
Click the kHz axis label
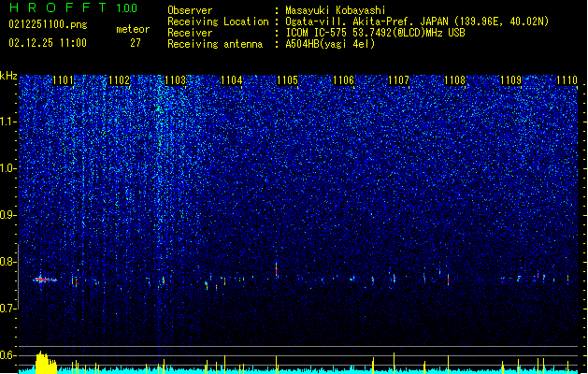pos(8,76)
